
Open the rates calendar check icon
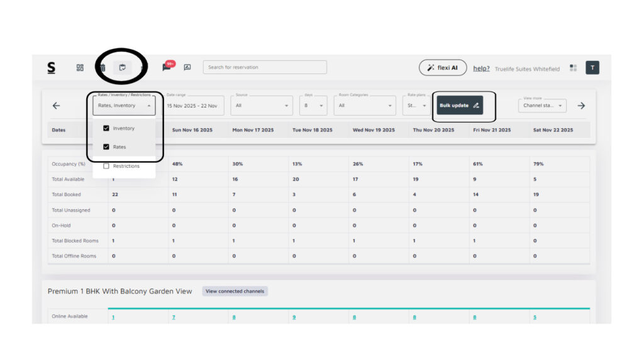click(123, 67)
